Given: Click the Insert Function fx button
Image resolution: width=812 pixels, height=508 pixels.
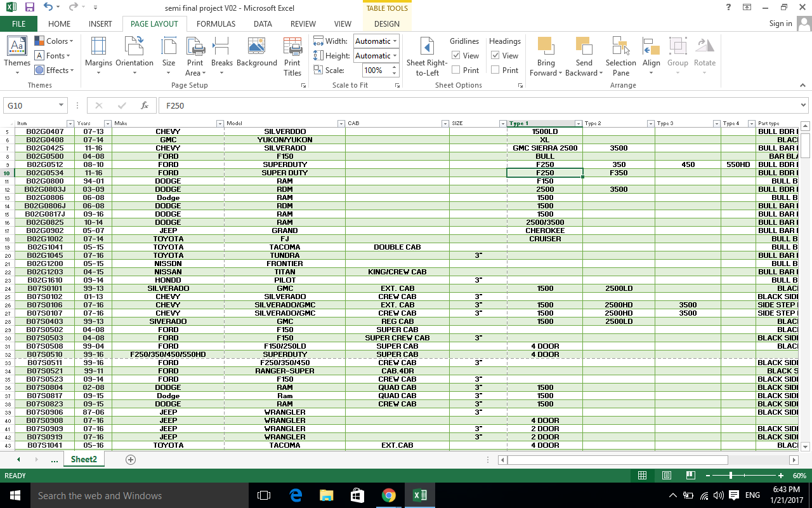Looking at the screenshot, I should [x=145, y=105].
